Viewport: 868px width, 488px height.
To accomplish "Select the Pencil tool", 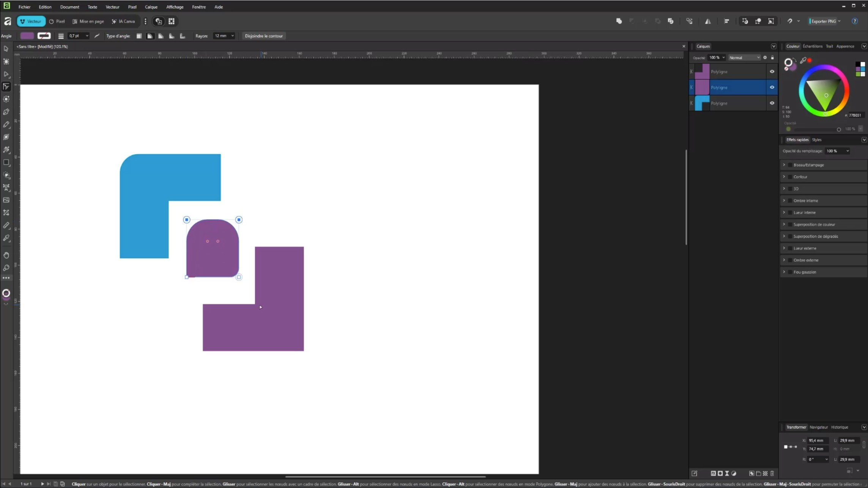I will pyautogui.click(x=6, y=124).
